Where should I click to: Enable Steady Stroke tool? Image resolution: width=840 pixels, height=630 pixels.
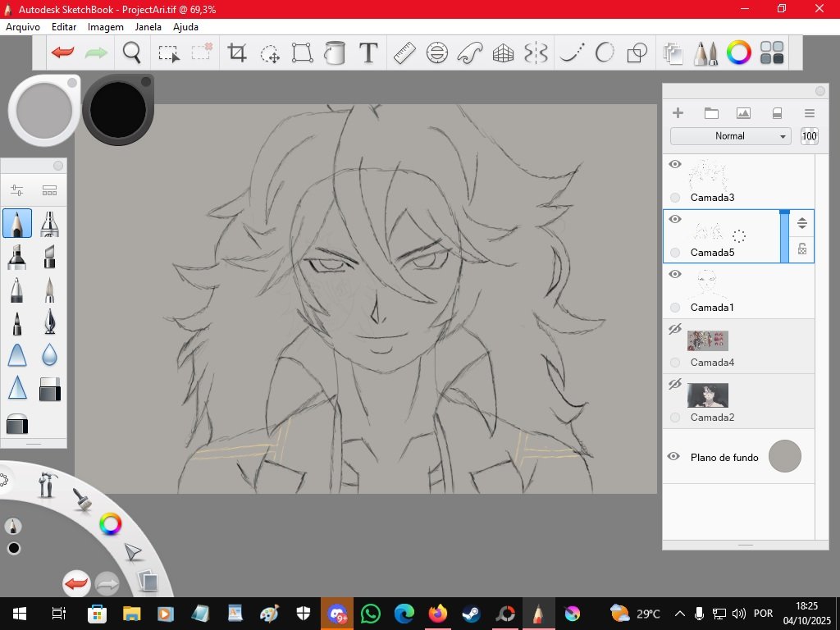coord(572,52)
